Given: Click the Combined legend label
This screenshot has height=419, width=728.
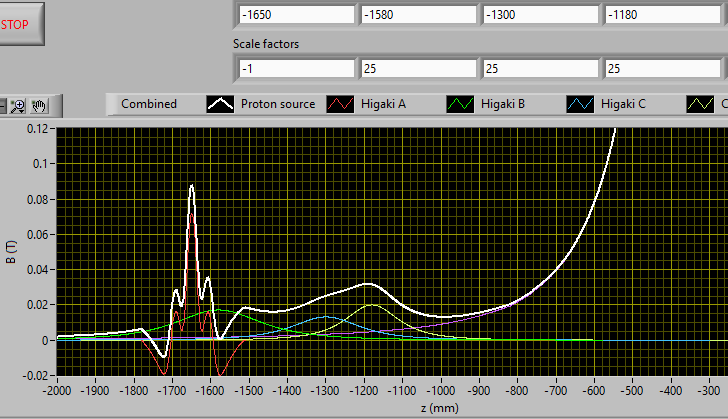Looking at the screenshot, I should pyautogui.click(x=148, y=104).
